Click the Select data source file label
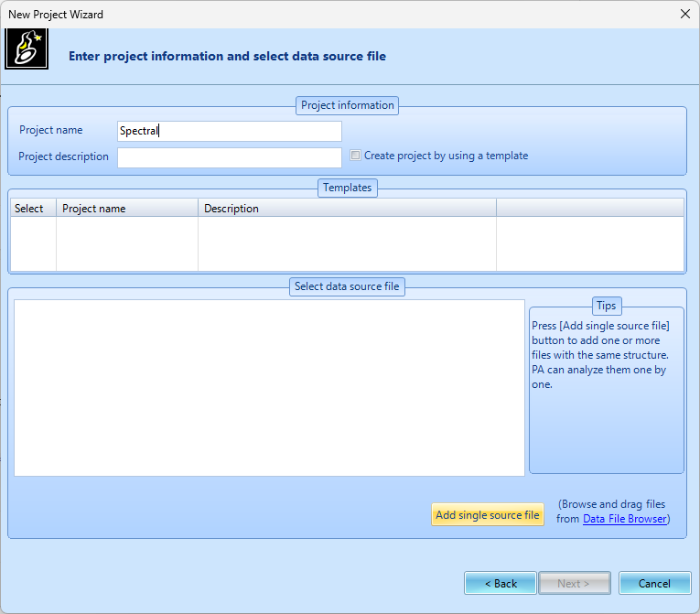The height and width of the screenshot is (614, 700). coord(347,286)
